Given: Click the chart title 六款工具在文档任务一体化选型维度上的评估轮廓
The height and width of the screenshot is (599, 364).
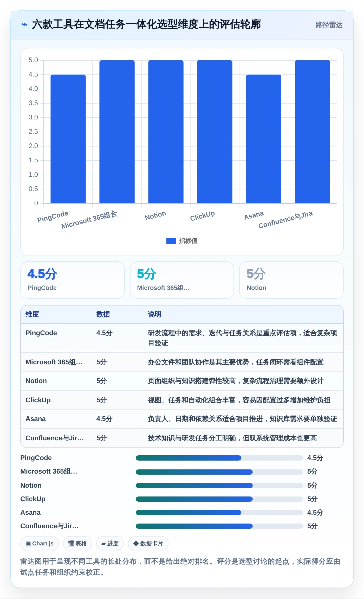Looking at the screenshot, I should point(146,25).
